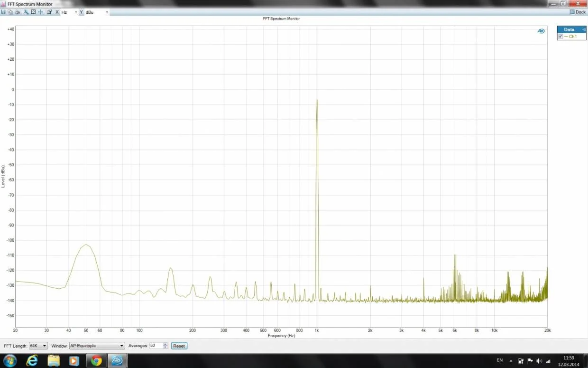Open the media player taskbar icon

click(x=74, y=361)
